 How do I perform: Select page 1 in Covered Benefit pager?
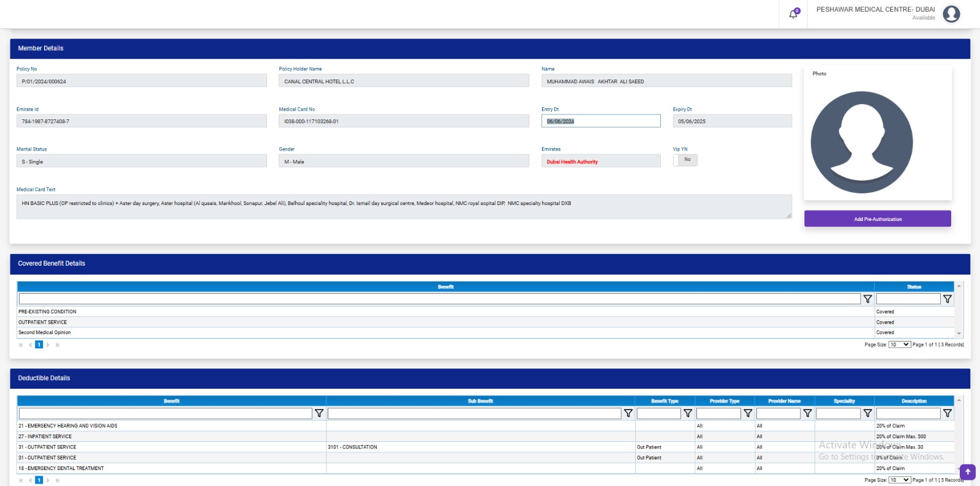(x=39, y=345)
